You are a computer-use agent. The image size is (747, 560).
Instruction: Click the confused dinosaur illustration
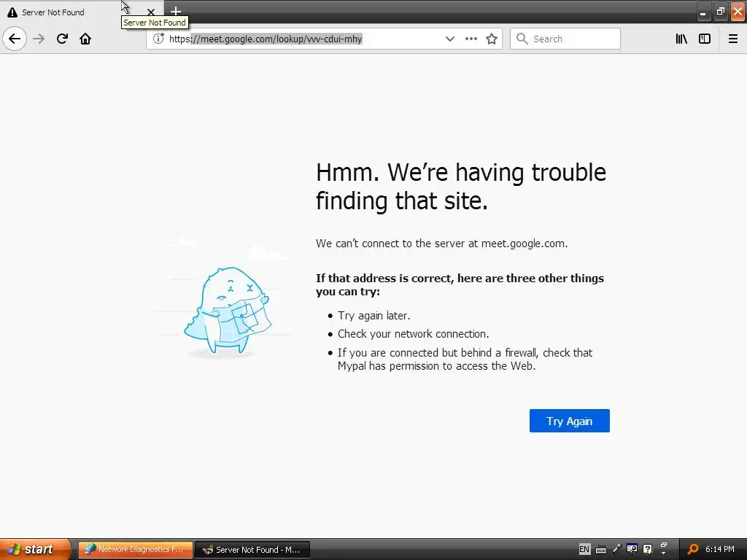[x=228, y=311]
